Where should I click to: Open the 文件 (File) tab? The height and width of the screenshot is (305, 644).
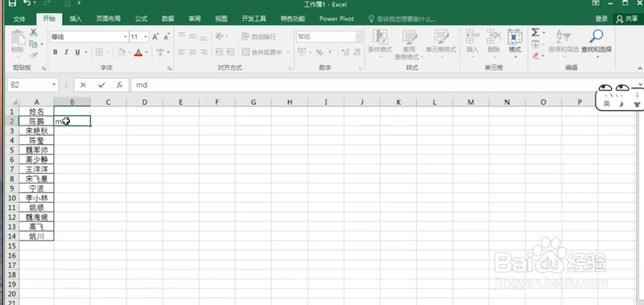click(19, 19)
